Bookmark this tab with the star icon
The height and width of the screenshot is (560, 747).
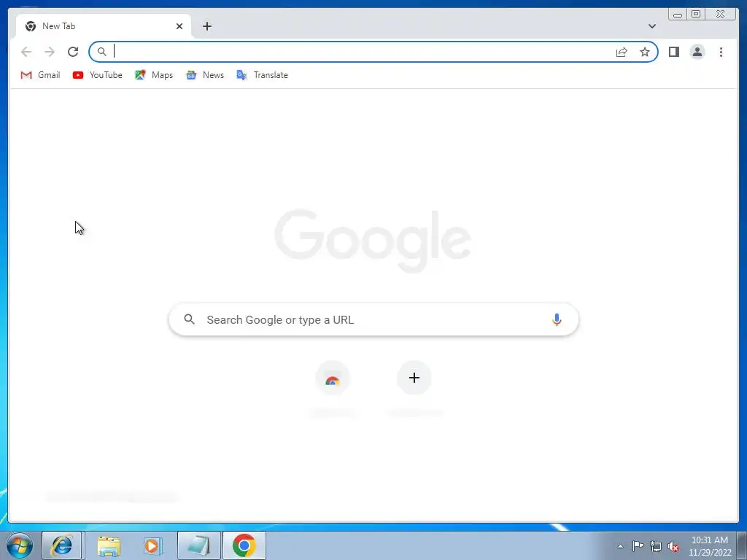(x=645, y=52)
